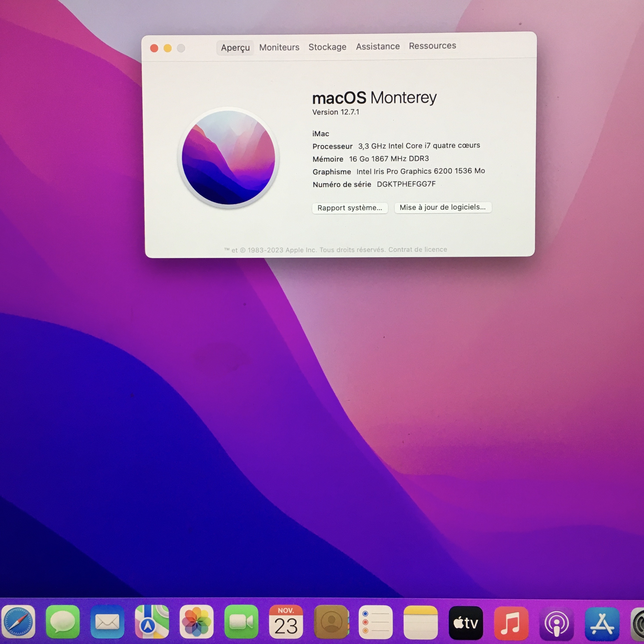644x644 pixels.
Task: Click memory value 16 Go 1867 MHz DDR3
Action: coord(389,159)
